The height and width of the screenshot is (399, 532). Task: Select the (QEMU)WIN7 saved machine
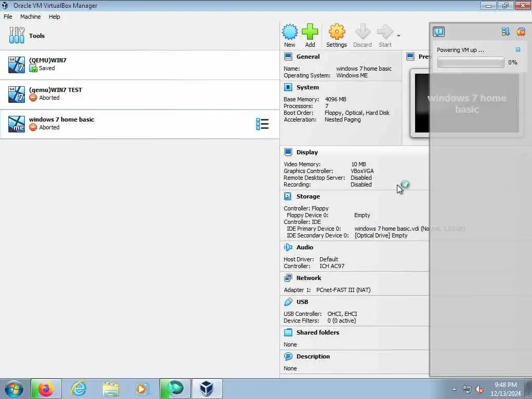tap(140, 64)
